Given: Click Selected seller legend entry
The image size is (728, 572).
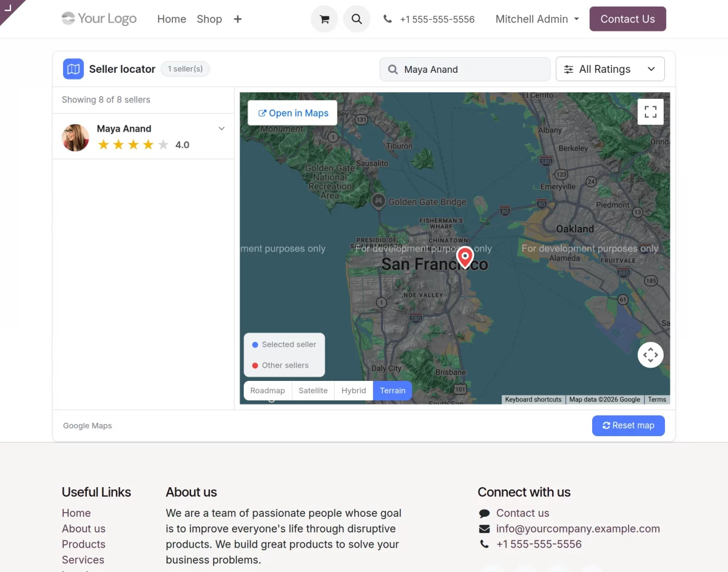Looking at the screenshot, I should point(284,345).
